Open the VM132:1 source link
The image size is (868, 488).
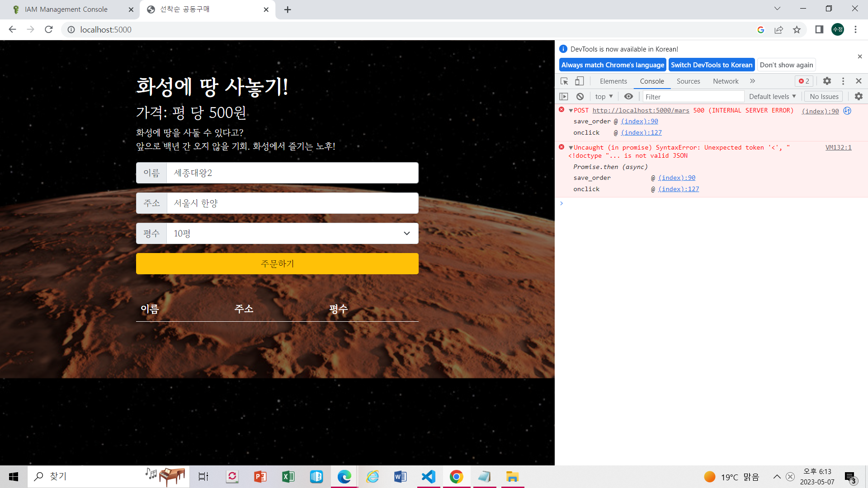click(x=838, y=148)
